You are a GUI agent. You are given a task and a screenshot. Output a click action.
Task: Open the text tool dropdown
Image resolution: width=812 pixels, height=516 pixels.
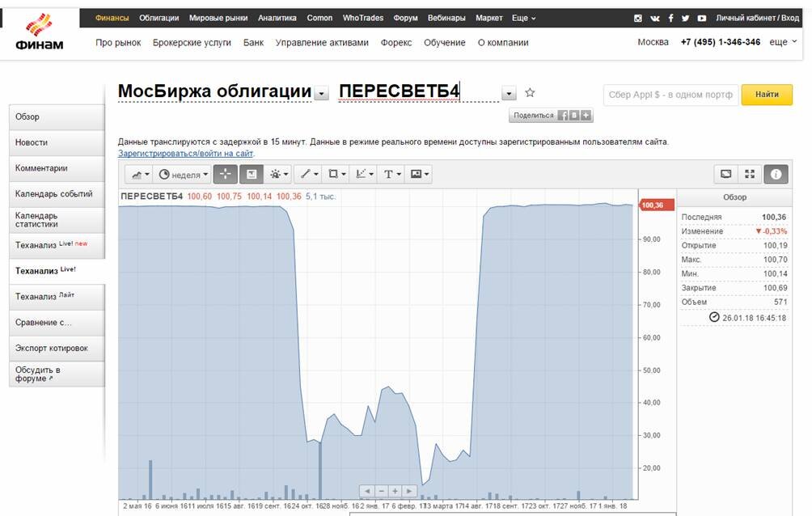coord(392,175)
